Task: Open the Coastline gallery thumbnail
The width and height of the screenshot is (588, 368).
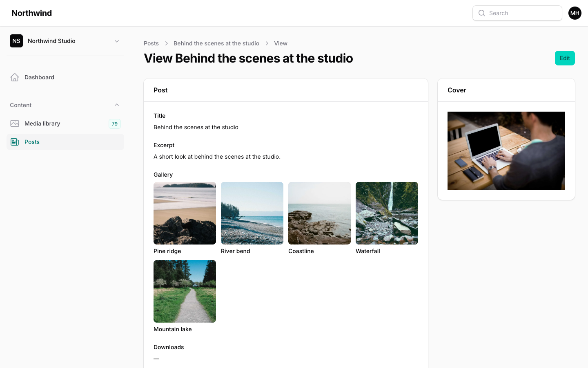Action: coord(319,213)
